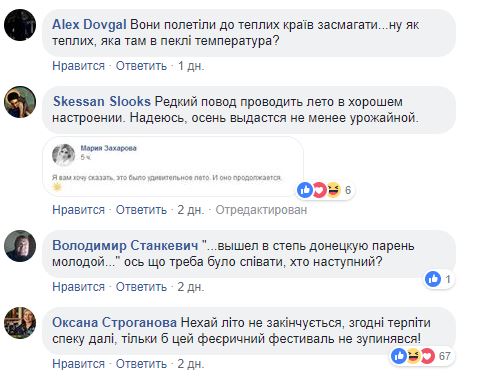Viewport: 492px width, 377px height.
Task: Open reactions count 67 list
Action: 445,356
